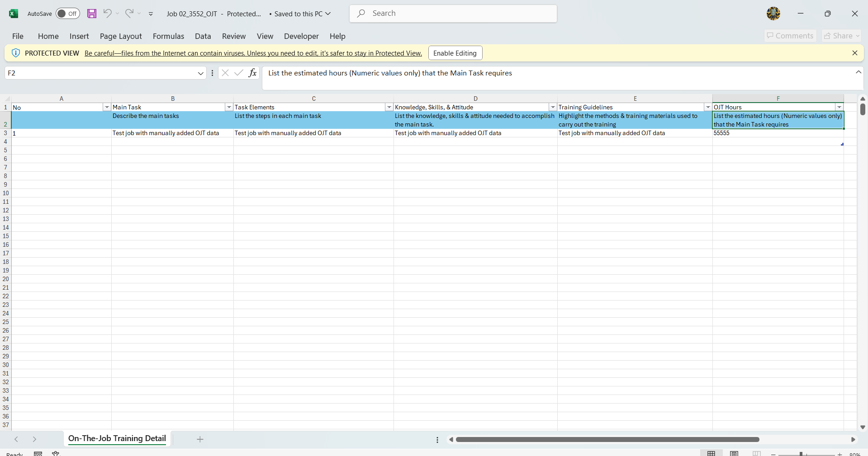Click the Enable Editing button

pos(455,53)
